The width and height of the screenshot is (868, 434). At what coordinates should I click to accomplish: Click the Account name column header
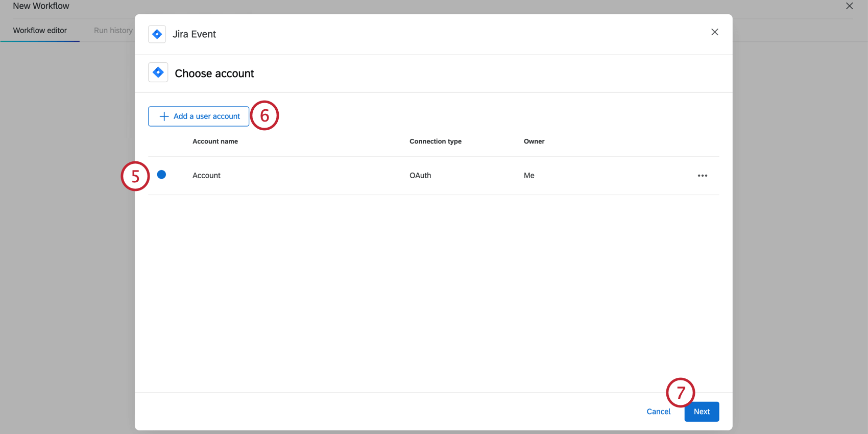tap(215, 141)
